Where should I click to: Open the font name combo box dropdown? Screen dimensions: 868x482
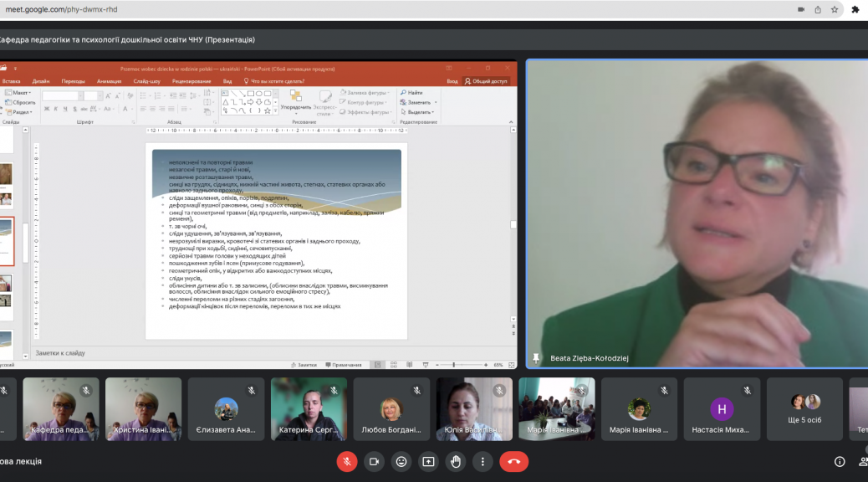(80, 96)
